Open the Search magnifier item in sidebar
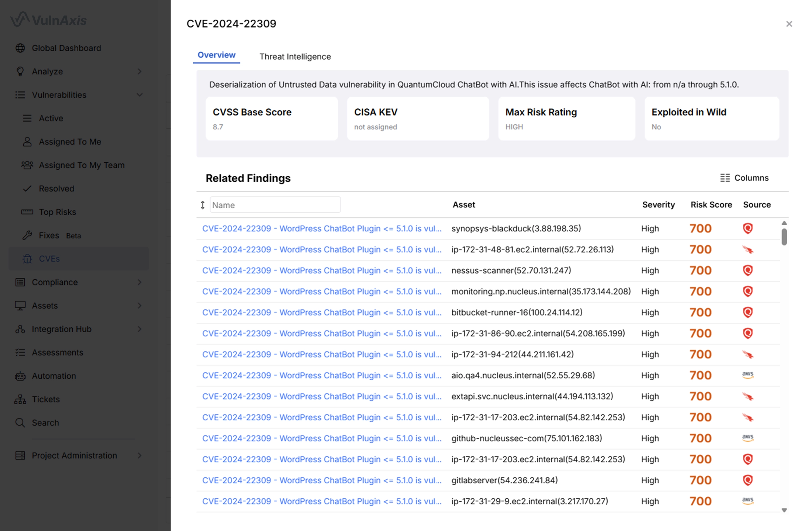 click(x=45, y=423)
